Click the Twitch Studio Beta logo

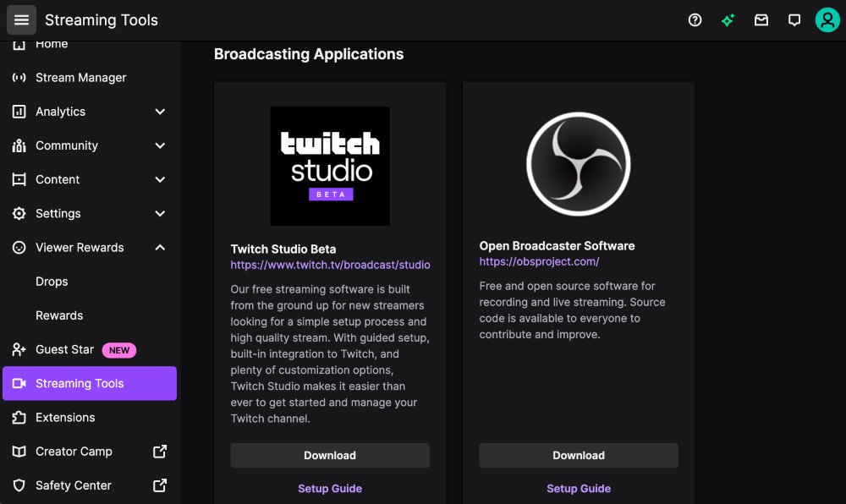tap(330, 166)
